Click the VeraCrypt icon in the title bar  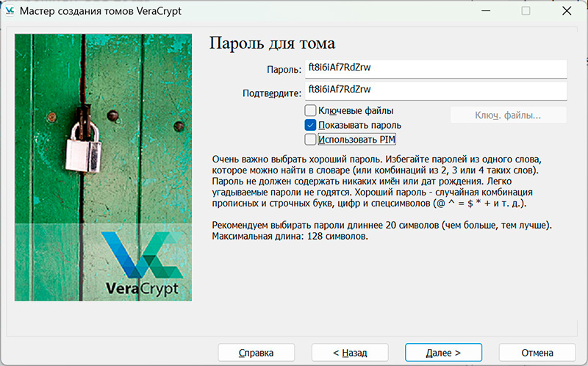coord(10,11)
